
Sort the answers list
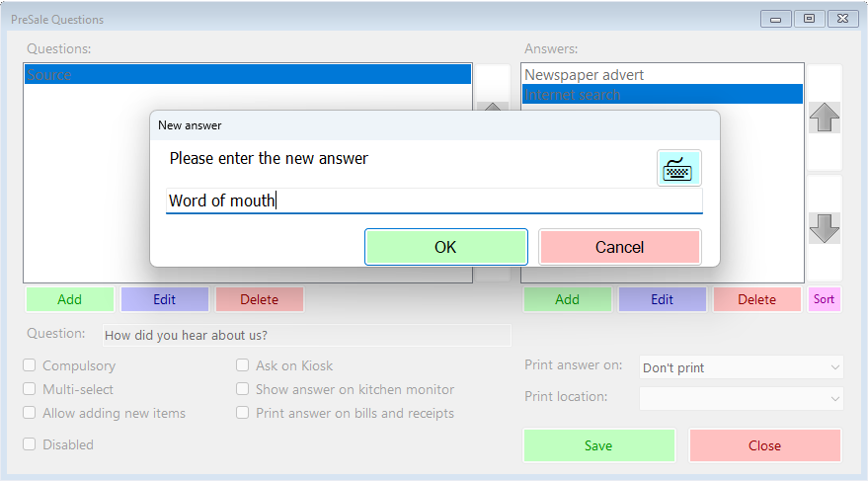click(824, 299)
